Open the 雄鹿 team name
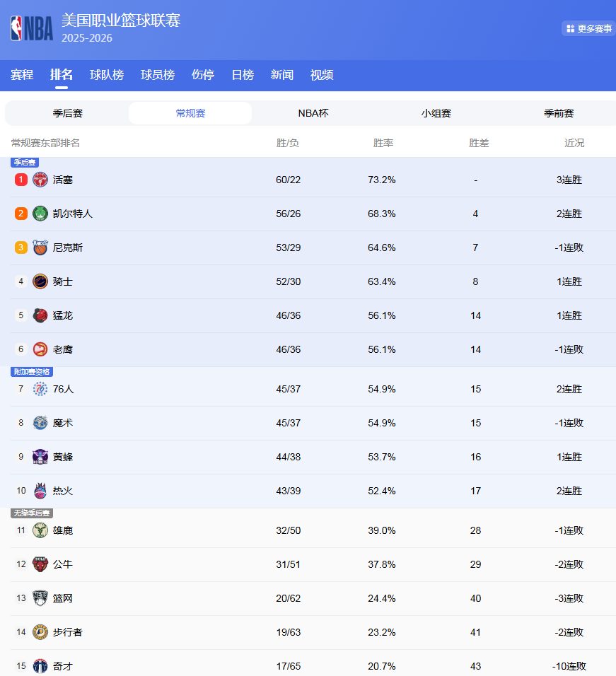 coord(62,530)
